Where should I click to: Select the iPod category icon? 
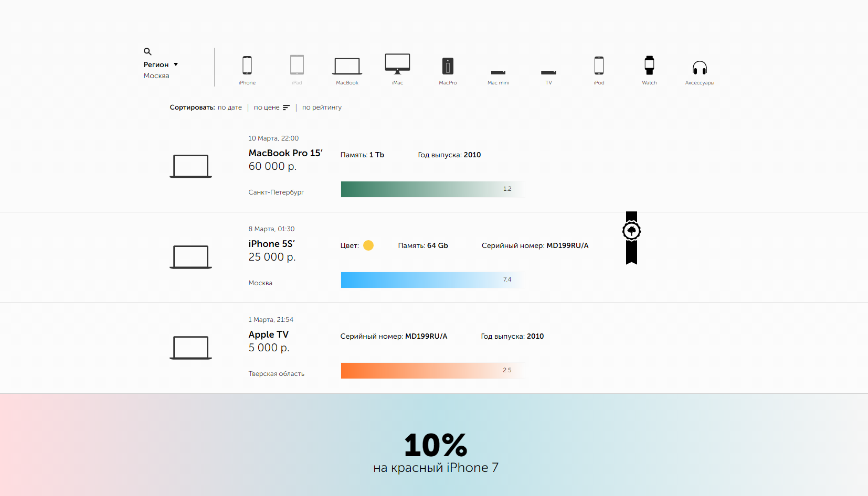599,66
